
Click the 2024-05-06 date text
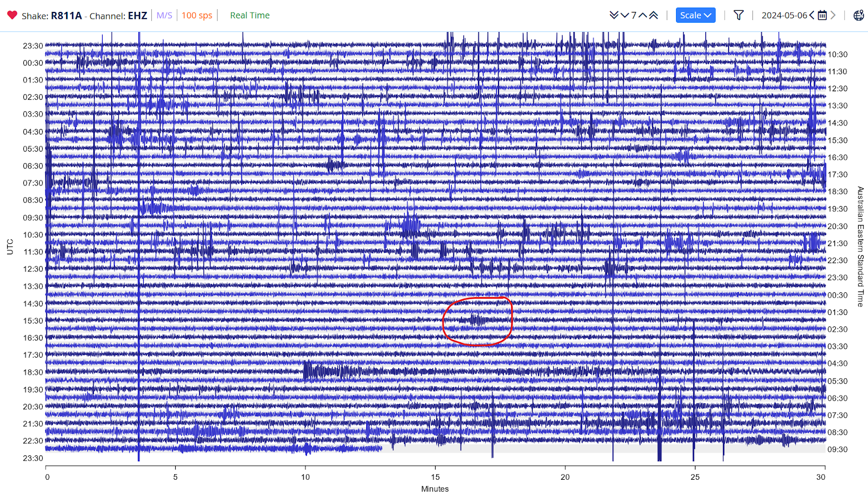click(x=784, y=15)
